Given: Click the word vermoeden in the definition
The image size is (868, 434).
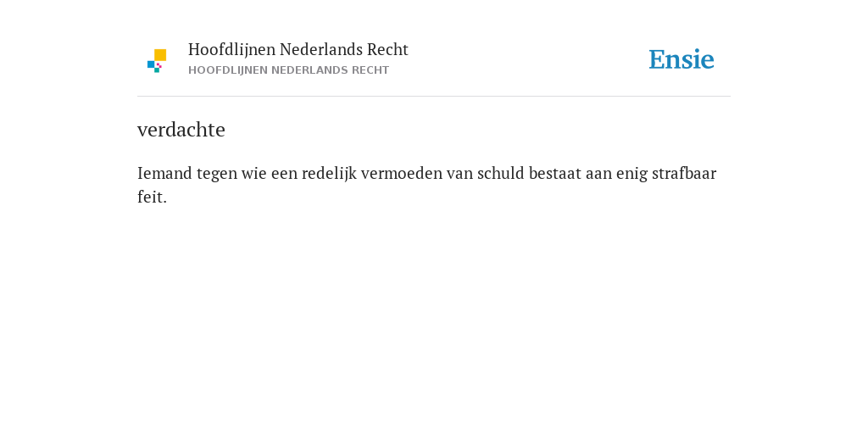Looking at the screenshot, I should [402, 173].
